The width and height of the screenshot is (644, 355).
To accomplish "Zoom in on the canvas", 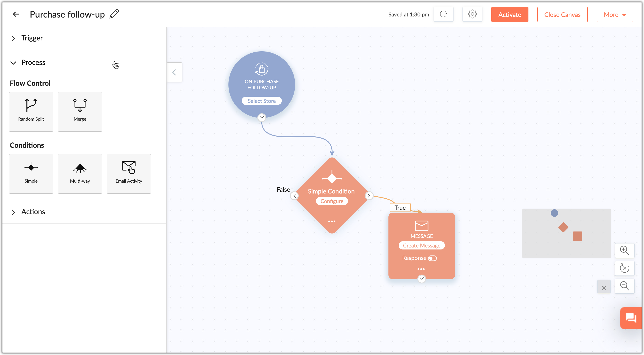I will tap(624, 250).
